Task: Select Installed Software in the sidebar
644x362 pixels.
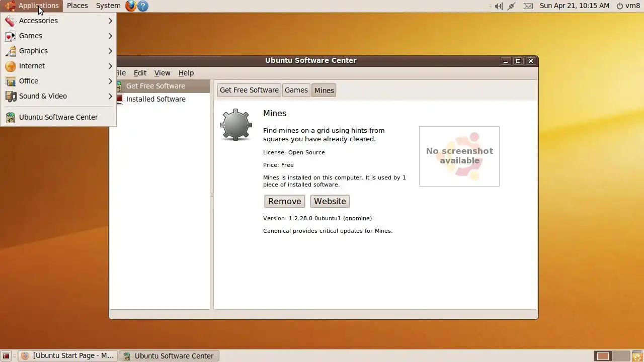Action: pos(160,99)
